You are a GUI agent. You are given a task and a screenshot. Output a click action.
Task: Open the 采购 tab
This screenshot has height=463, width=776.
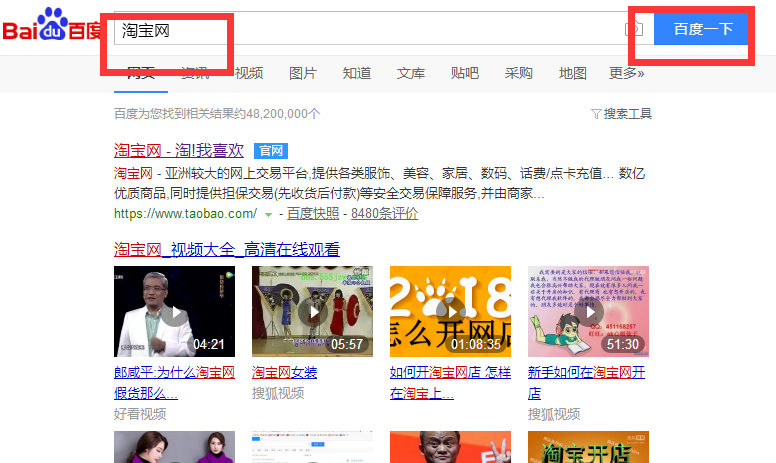tap(519, 73)
